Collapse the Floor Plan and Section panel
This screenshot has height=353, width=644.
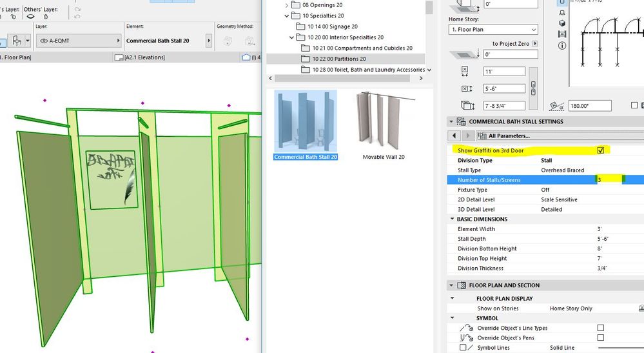point(451,285)
